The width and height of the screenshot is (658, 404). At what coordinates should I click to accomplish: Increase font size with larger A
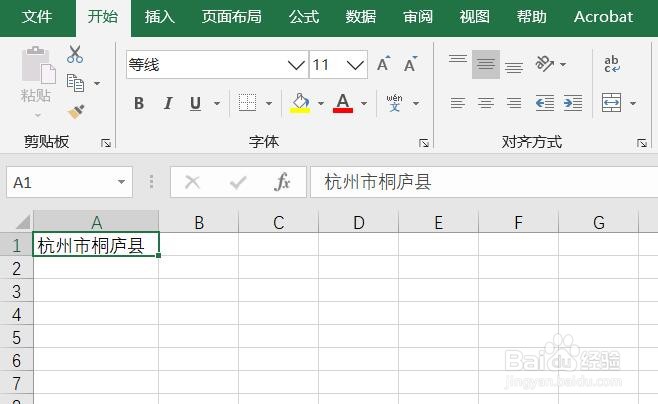click(383, 64)
